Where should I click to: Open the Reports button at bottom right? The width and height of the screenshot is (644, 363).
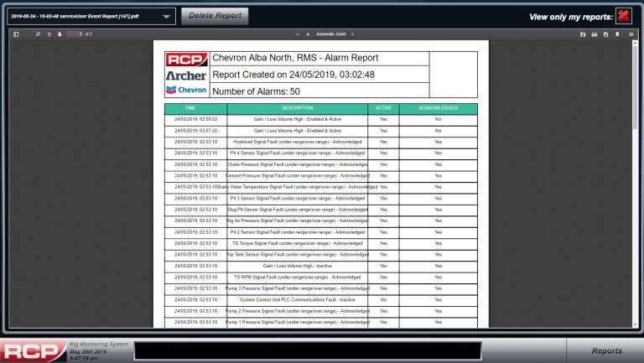[x=606, y=351]
